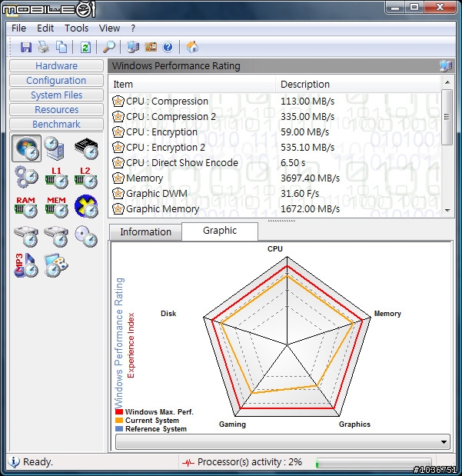The width and height of the screenshot is (462, 476).
Task: Select the computer tower benchmark icon
Action: tap(55, 148)
